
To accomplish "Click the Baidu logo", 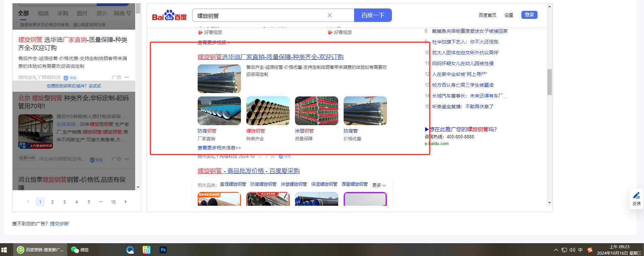I will pos(169,15).
